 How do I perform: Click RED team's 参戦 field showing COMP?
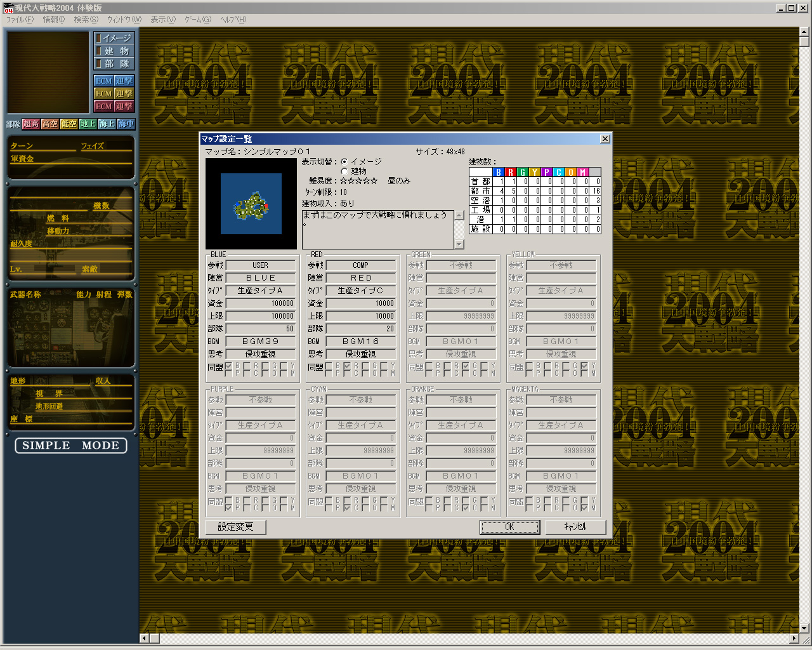pos(360,265)
